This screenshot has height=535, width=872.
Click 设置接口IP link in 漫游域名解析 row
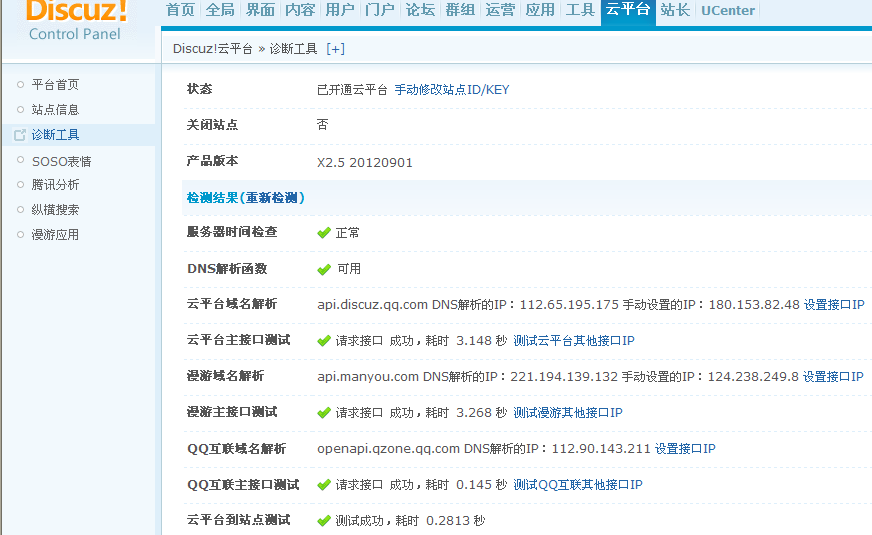[833, 377]
